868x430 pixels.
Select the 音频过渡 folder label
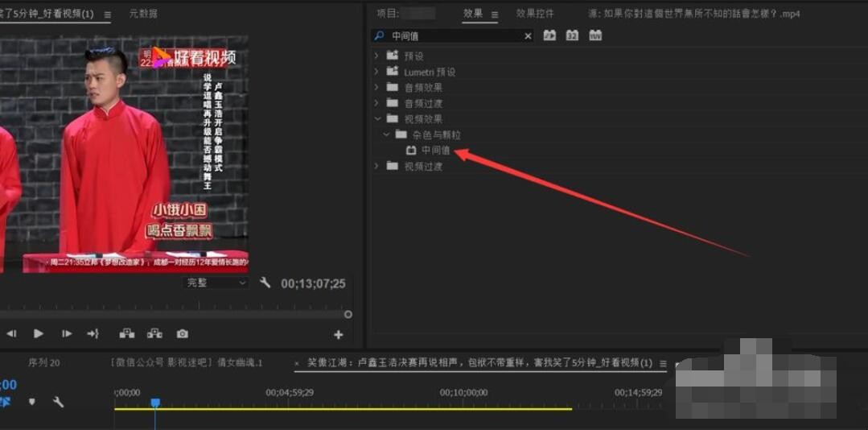[423, 103]
